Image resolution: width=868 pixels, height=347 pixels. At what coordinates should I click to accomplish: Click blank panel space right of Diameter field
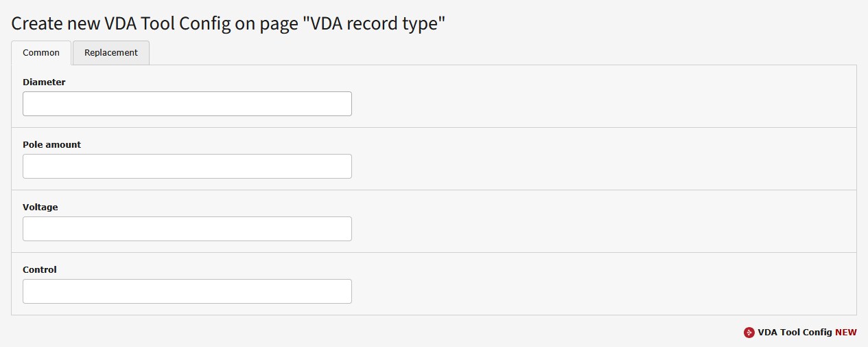583,104
